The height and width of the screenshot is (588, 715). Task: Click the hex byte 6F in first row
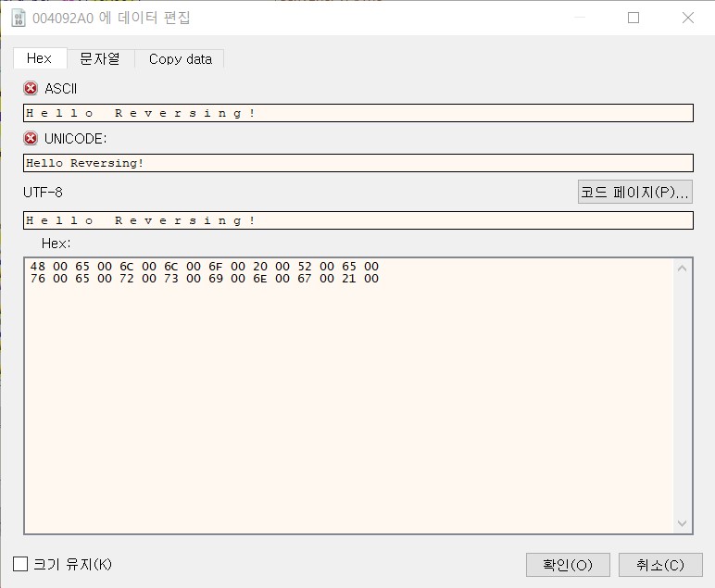[216, 266]
